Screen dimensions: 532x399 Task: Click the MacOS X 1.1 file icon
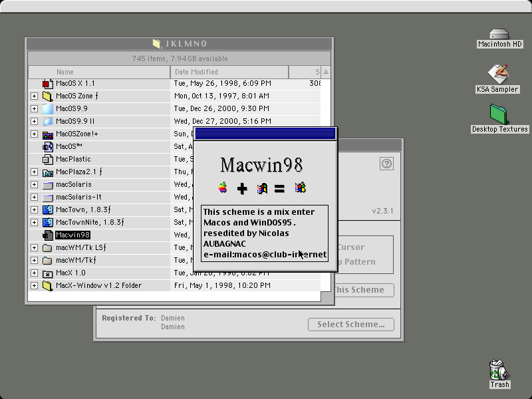pyautogui.click(x=47, y=84)
